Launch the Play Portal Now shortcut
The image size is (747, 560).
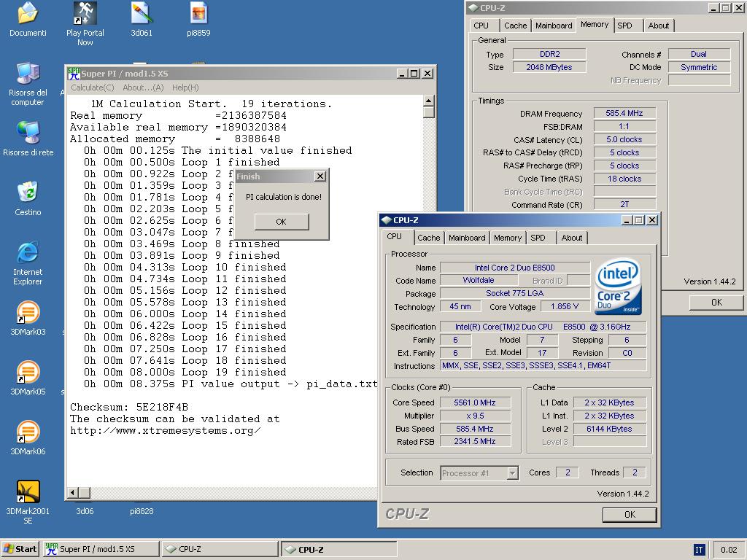pyautogui.click(x=85, y=13)
